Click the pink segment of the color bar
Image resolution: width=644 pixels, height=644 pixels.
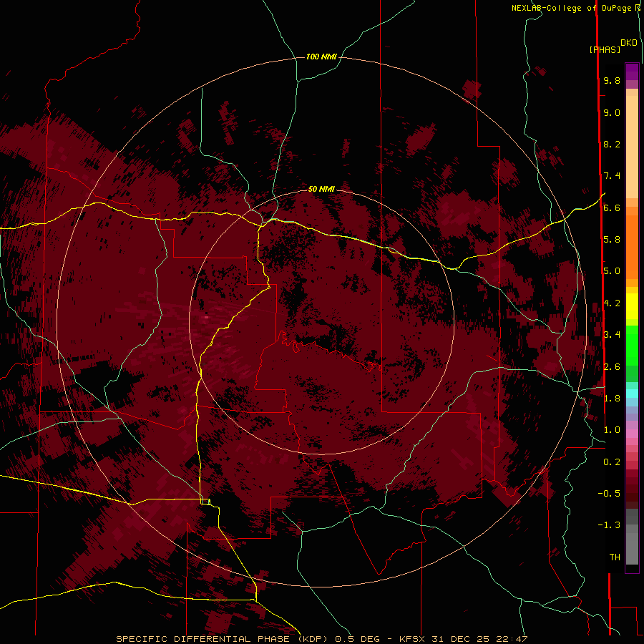[x=632, y=434]
